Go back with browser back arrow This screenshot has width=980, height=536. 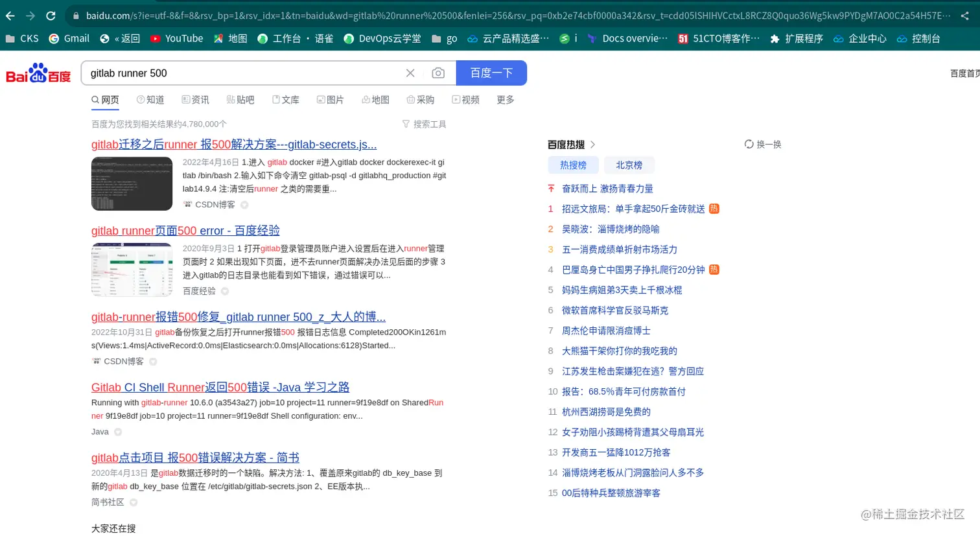[x=10, y=16]
